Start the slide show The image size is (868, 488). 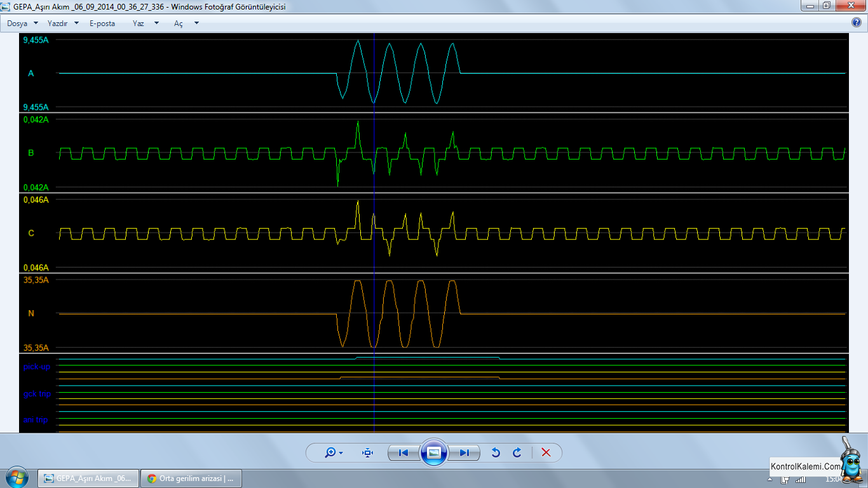point(433,452)
